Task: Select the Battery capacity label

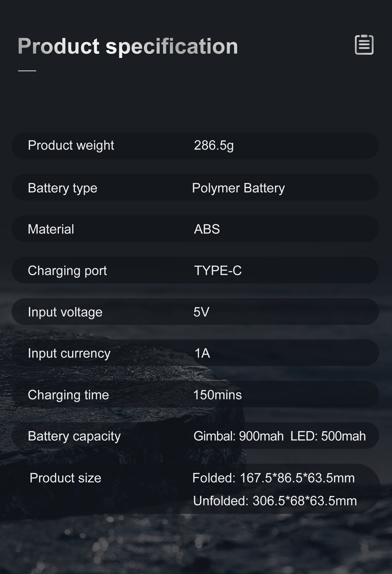Action: (74, 436)
